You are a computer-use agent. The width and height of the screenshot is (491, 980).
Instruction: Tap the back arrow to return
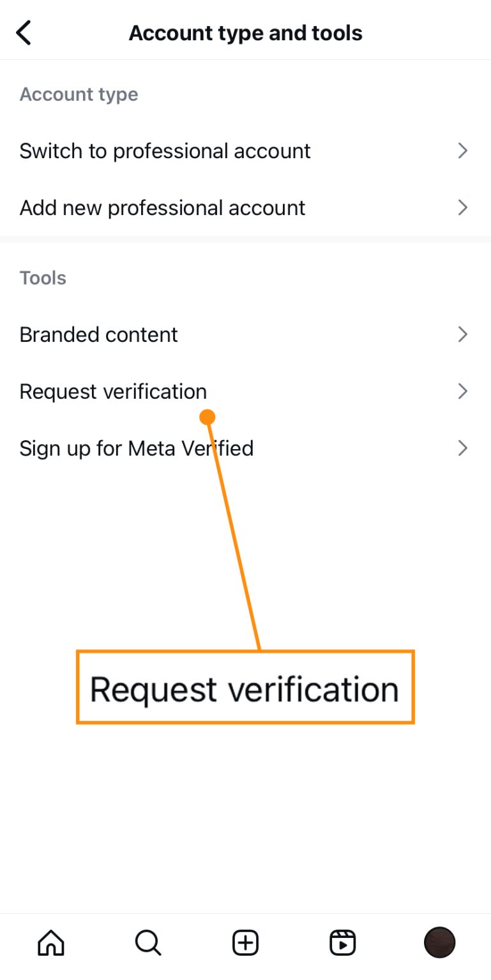[x=24, y=32]
